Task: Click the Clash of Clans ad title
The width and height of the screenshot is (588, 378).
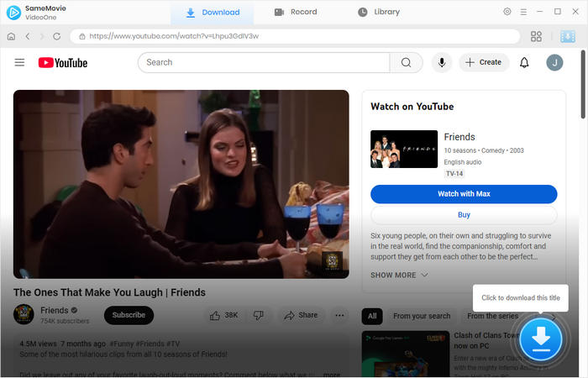Action: click(486, 340)
